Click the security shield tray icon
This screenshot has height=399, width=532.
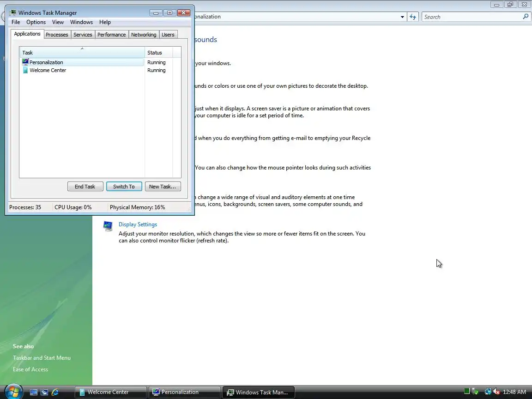click(x=475, y=392)
